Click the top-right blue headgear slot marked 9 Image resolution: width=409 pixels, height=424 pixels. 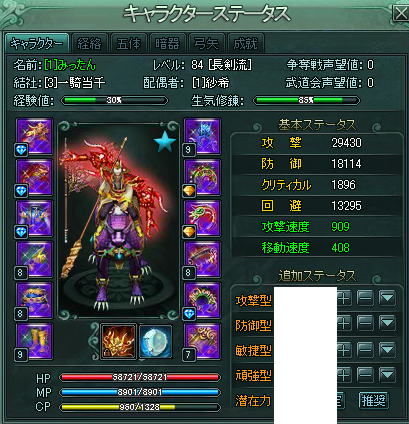tap(202, 136)
